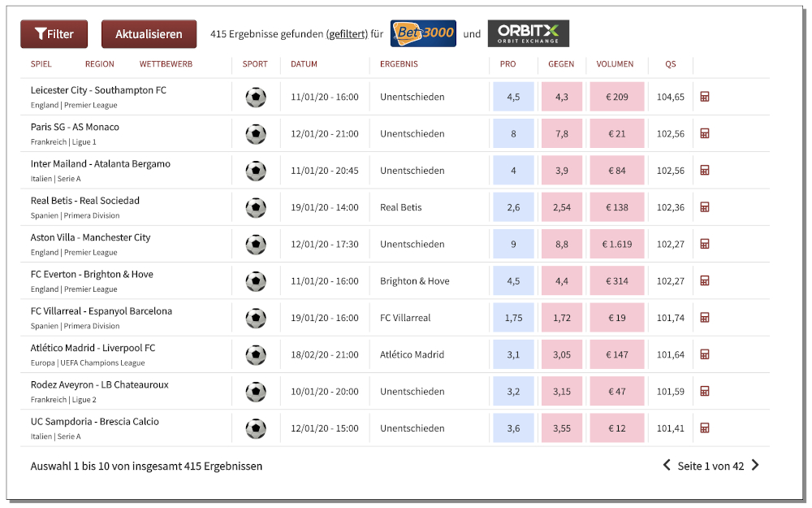Screen dimensions: 812x508
Task: Click the Aktualisieren button
Action: coord(149,34)
